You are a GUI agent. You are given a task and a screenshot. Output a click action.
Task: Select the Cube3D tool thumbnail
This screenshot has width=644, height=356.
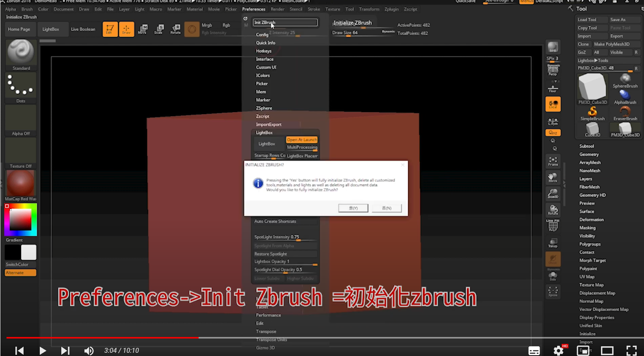coord(592,130)
